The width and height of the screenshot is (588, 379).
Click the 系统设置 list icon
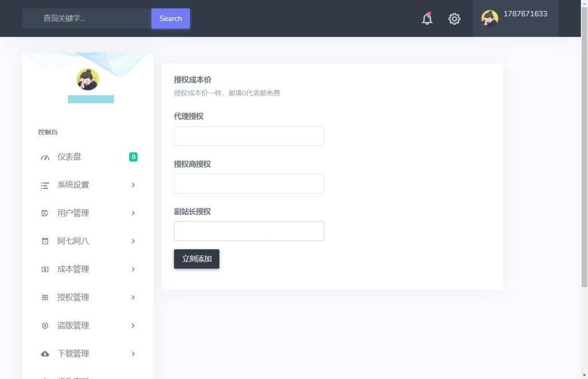[45, 185]
